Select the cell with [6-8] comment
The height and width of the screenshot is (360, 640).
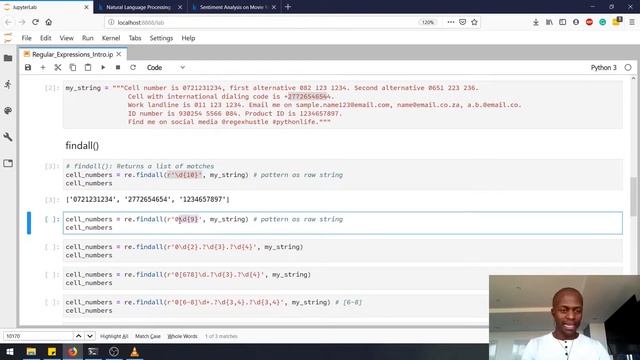[x=343, y=306]
